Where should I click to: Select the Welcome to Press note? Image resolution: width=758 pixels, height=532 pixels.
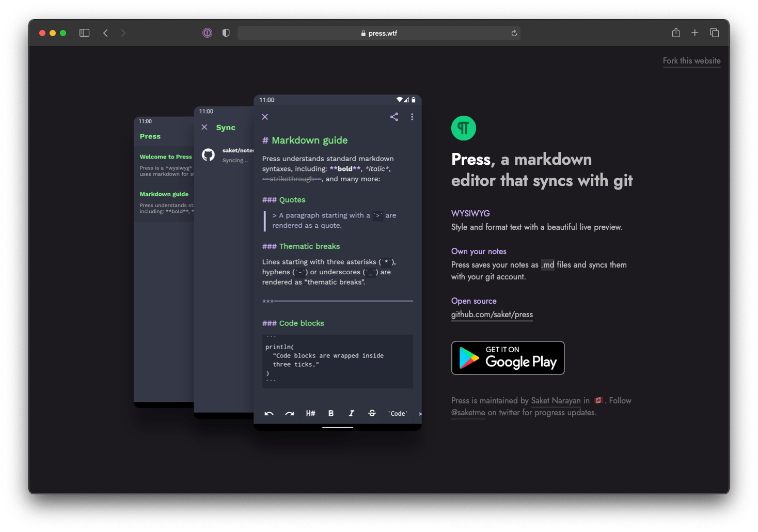(164, 165)
